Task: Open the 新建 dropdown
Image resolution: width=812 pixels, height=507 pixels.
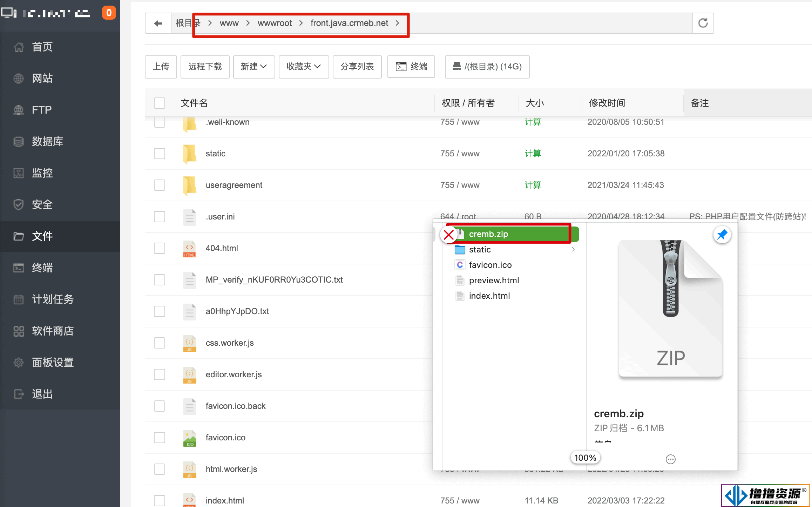Action: click(254, 67)
